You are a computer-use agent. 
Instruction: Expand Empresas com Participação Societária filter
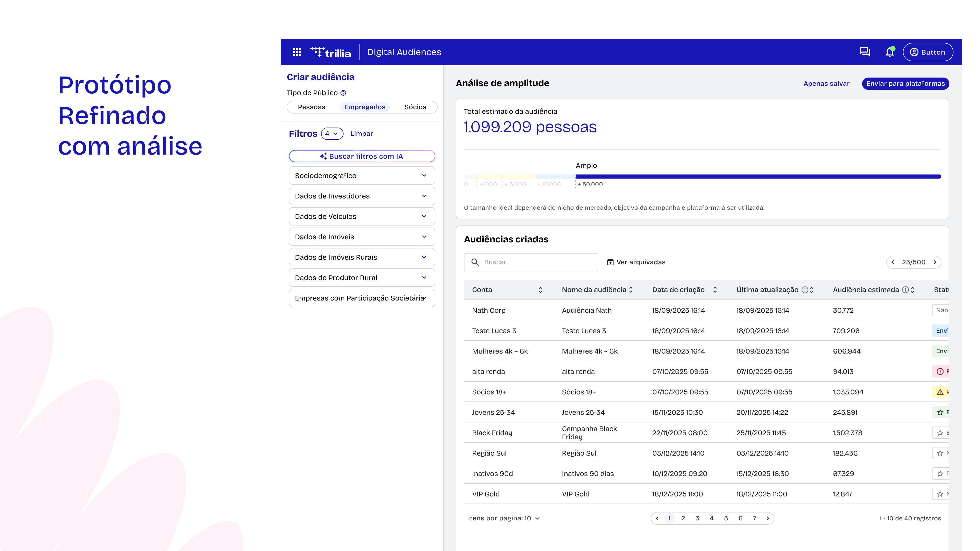click(362, 298)
